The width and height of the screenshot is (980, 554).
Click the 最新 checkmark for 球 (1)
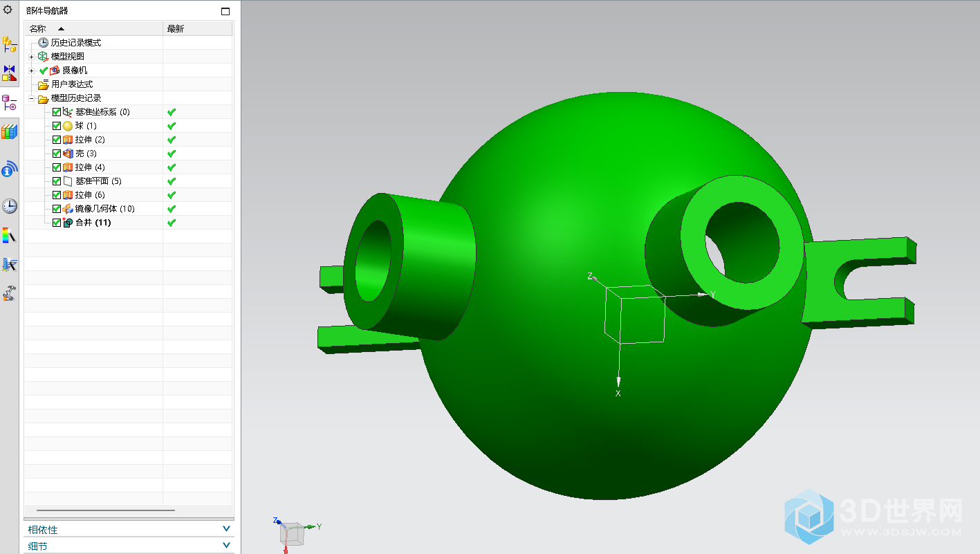tap(172, 126)
